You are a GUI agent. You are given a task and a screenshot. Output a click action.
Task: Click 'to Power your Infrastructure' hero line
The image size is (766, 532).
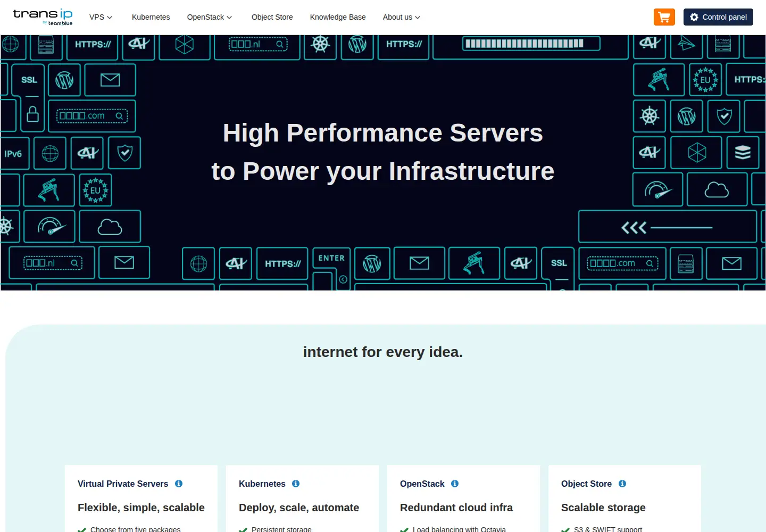(x=383, y=171)
